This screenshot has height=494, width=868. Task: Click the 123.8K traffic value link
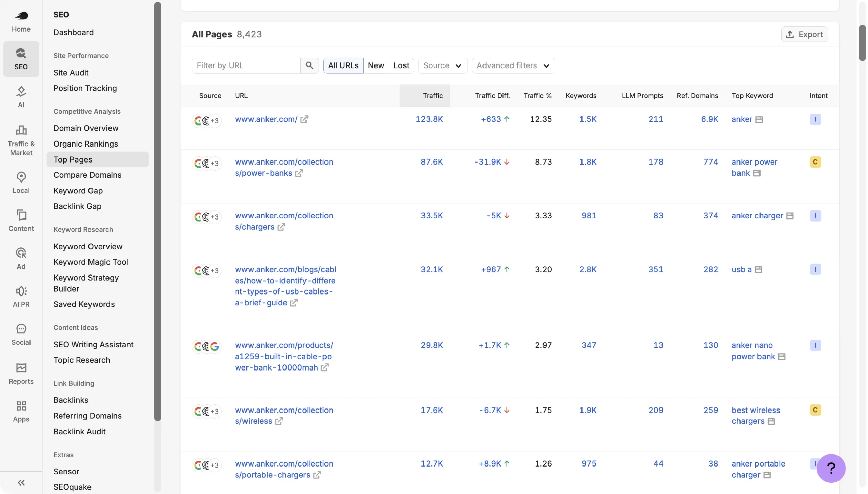429,119
